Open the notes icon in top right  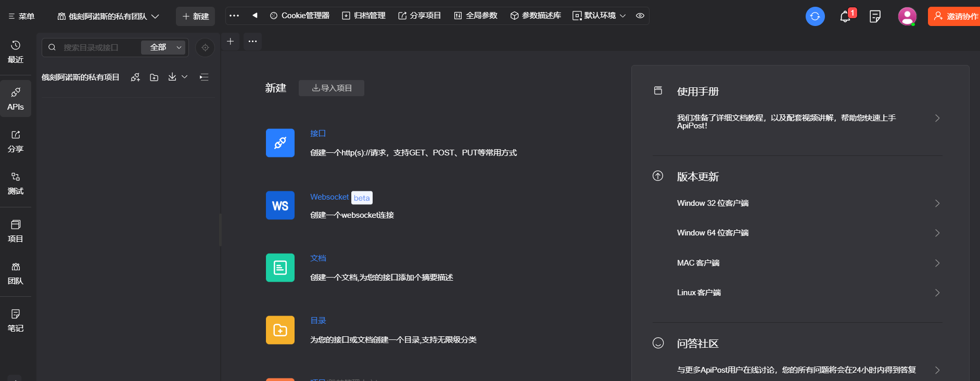pyautogui.click(x=875, y=17)
